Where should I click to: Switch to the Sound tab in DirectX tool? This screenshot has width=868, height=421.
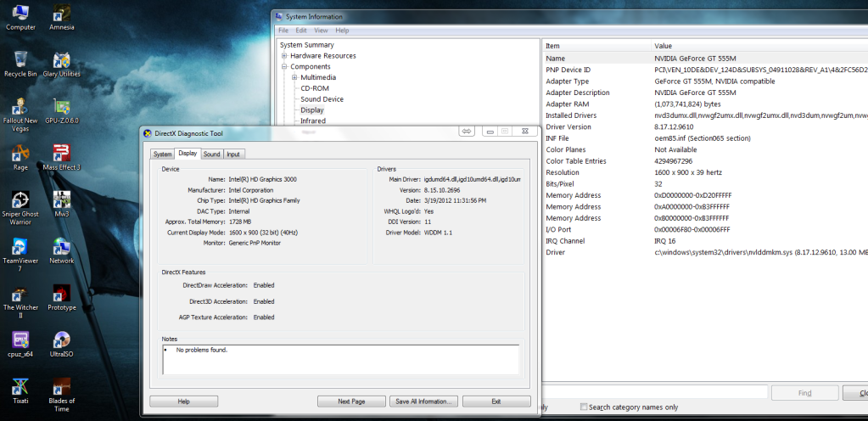(211, 154)
